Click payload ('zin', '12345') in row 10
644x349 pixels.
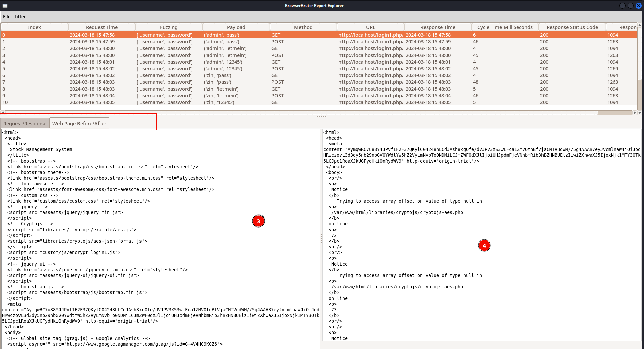tap(219, 102)
